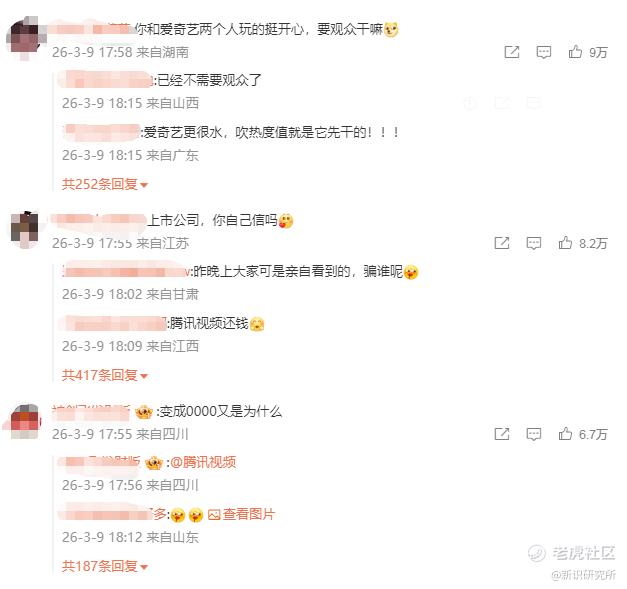Open the @腾讯视频 mention link
Screen dimensions: 627x589
click(x=203, y=462)
